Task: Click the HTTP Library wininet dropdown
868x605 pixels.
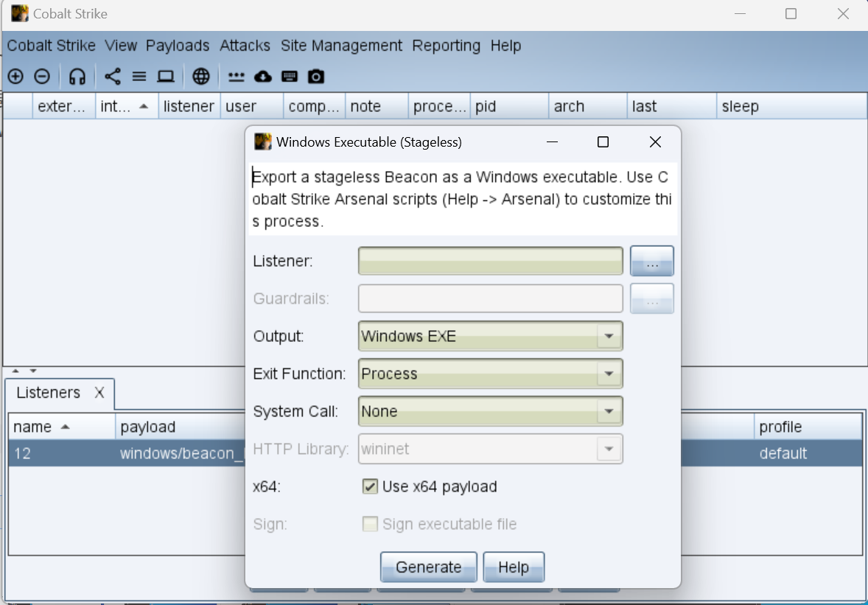Action: (x=491, y=449)
